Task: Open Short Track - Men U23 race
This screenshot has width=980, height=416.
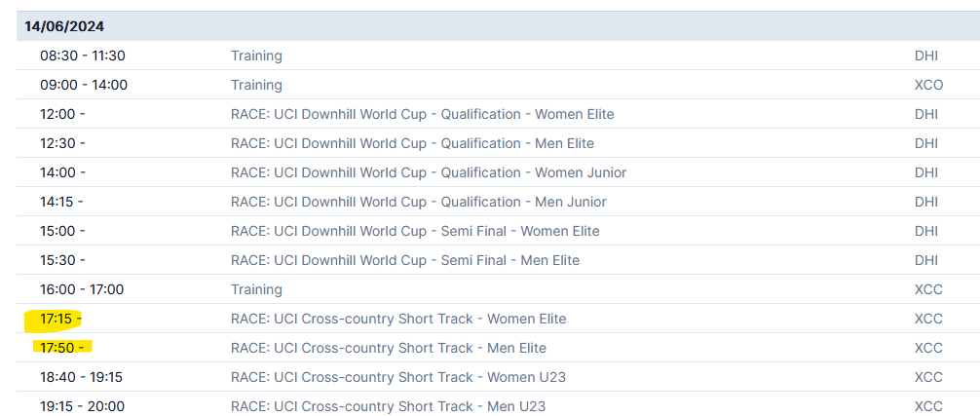Action: pos(388,406)
